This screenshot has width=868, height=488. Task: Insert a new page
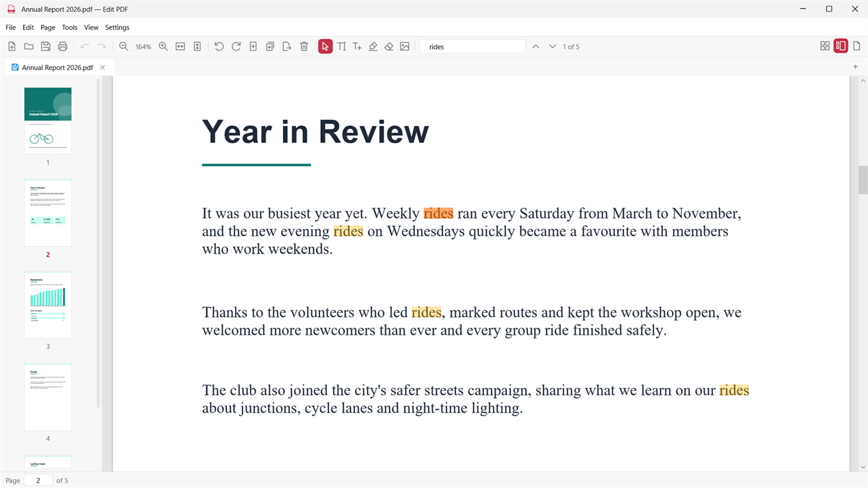click(253, 47)
